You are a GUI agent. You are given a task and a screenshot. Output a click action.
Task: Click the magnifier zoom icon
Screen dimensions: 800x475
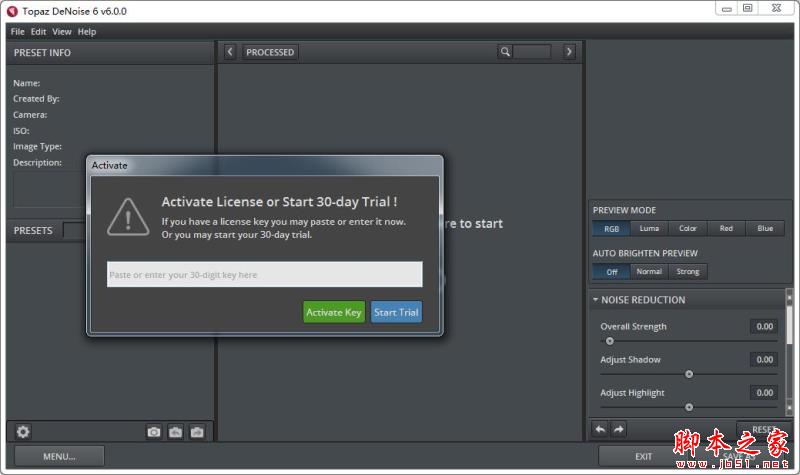(505, 52)
